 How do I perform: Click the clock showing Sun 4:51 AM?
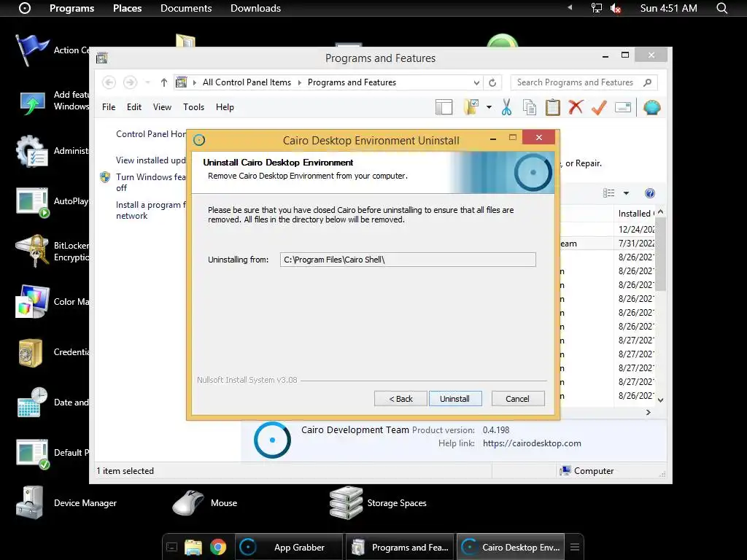(668, 8)
